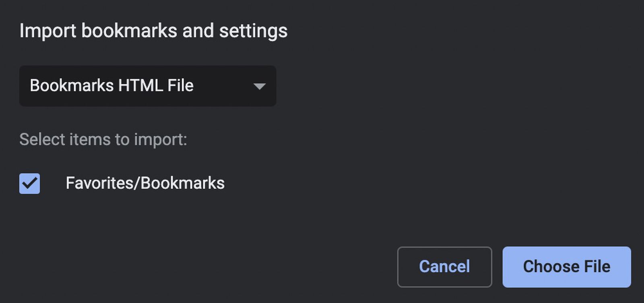Click the blue highlighted Choose File control
Image resolution: width=644 pixels, height=303 pixels.
click(x=567, y=266)
